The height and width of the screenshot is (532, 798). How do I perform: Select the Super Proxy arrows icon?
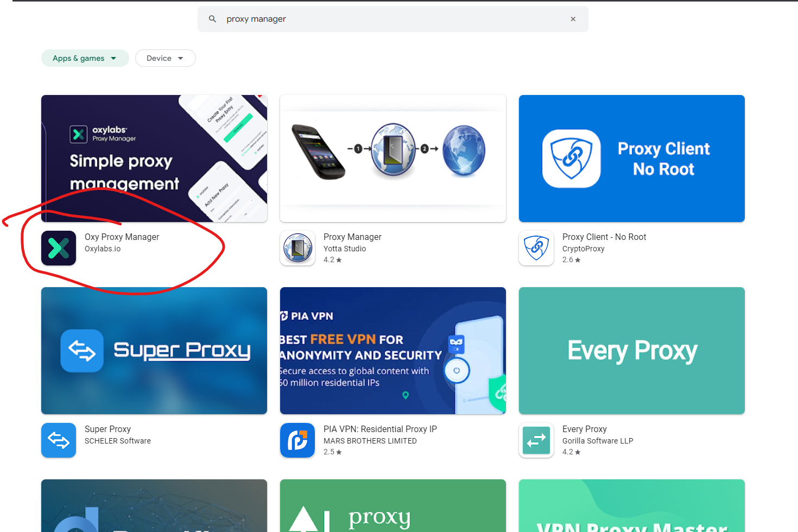coord(59,440)
